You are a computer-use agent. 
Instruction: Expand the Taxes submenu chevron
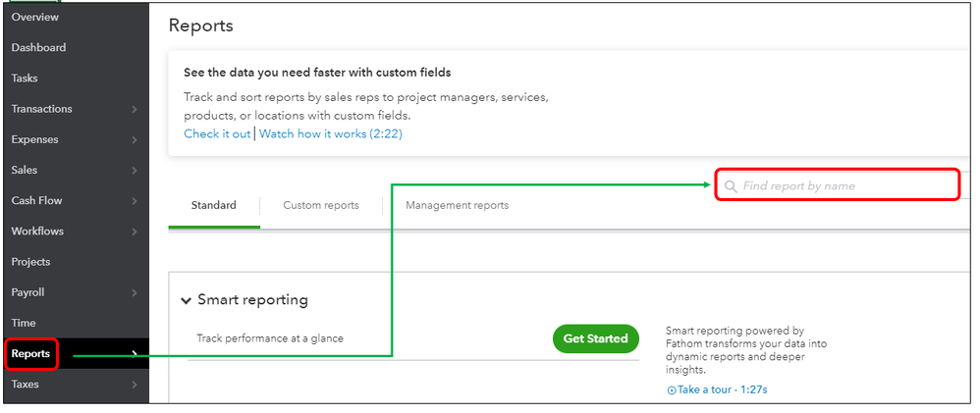pos(135,385)
